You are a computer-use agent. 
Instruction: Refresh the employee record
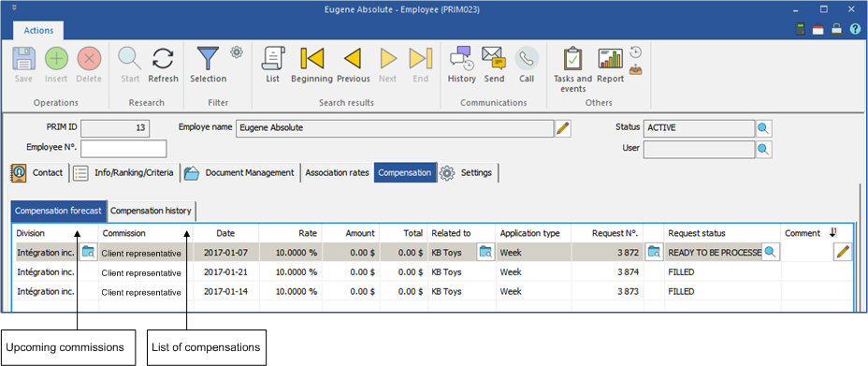point(164,58)
